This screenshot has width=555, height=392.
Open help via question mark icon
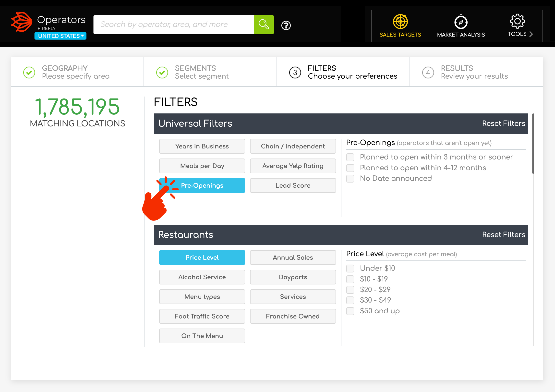(x=286, y=25)
